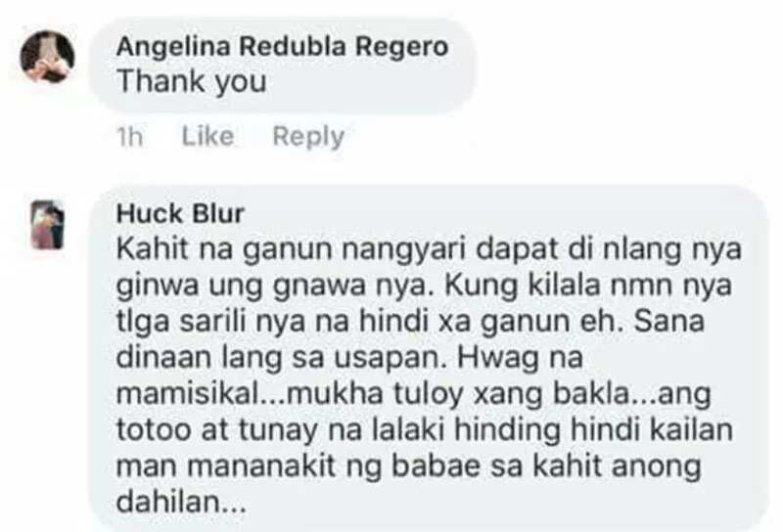Click the word "Regero" in the commenter name
Viewport: 783px width, 532px height.
click(x=401, y=47)
